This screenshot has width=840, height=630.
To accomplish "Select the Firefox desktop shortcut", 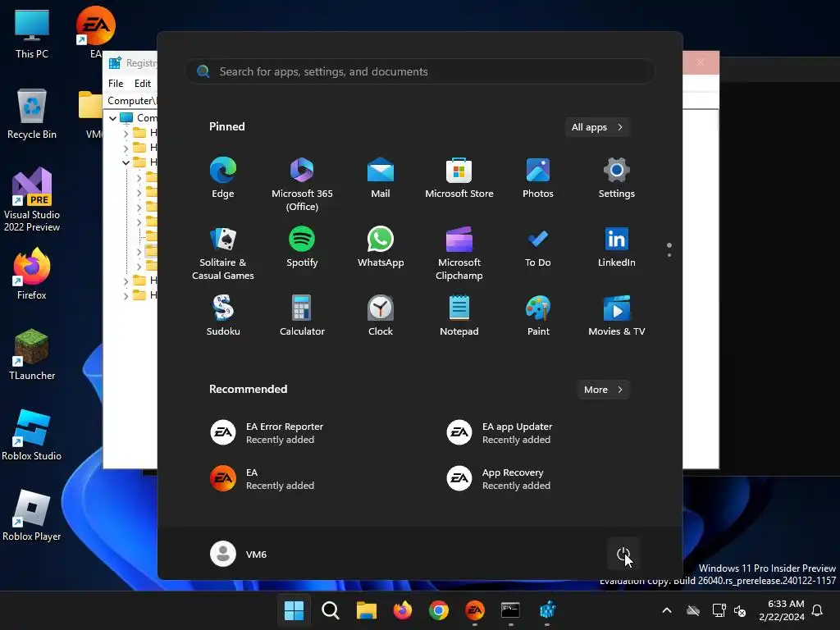I will click(32, 274).
